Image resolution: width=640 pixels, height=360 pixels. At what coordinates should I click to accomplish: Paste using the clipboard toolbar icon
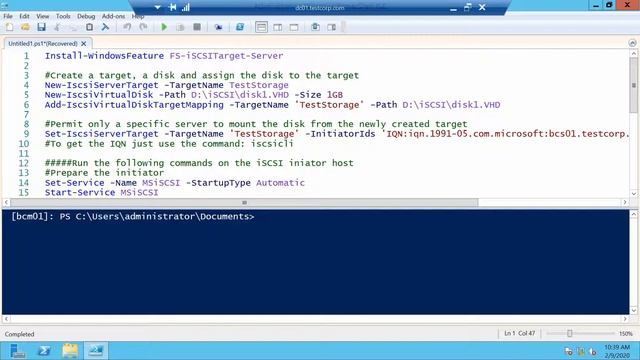[89, 27]
